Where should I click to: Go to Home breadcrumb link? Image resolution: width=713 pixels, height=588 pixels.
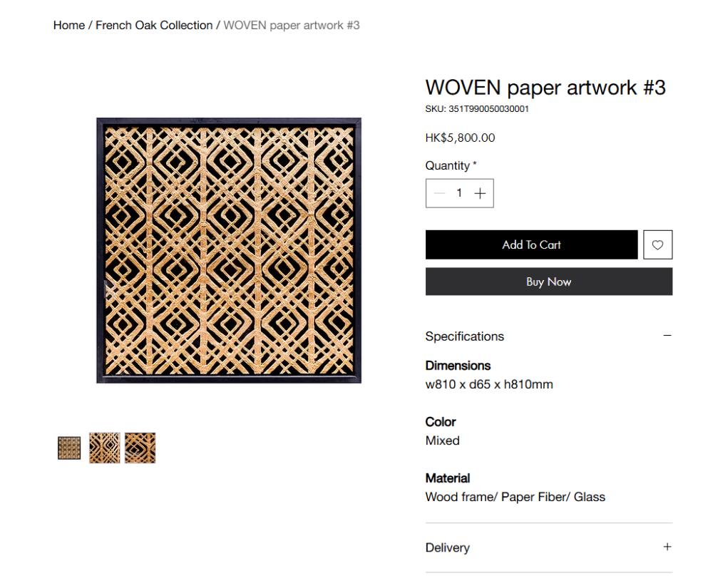[x=69, y=26]
